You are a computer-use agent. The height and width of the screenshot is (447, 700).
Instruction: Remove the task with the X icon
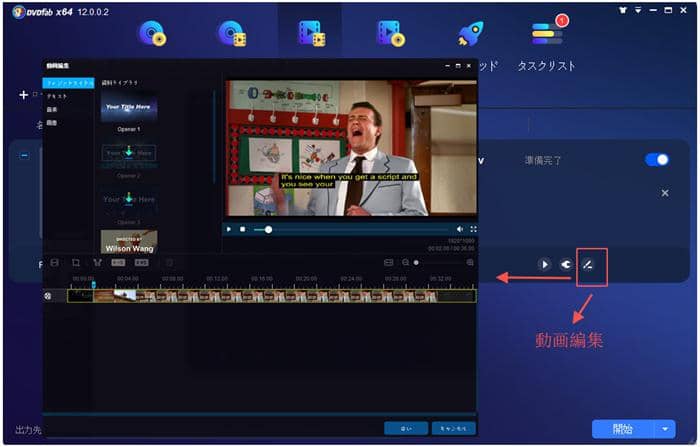tap(665, 193)
